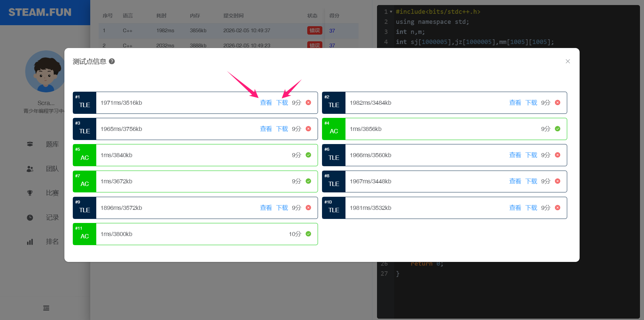This screenshot has width=644, height=320.
Task: Click the red error icon on test #3
Action: (x=309, y=129)
